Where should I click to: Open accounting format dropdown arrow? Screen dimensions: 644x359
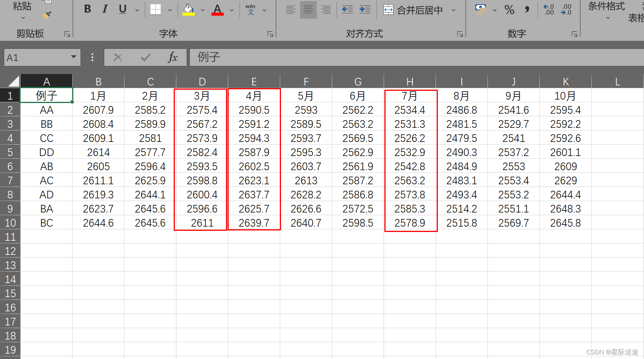tap(495, 10)
